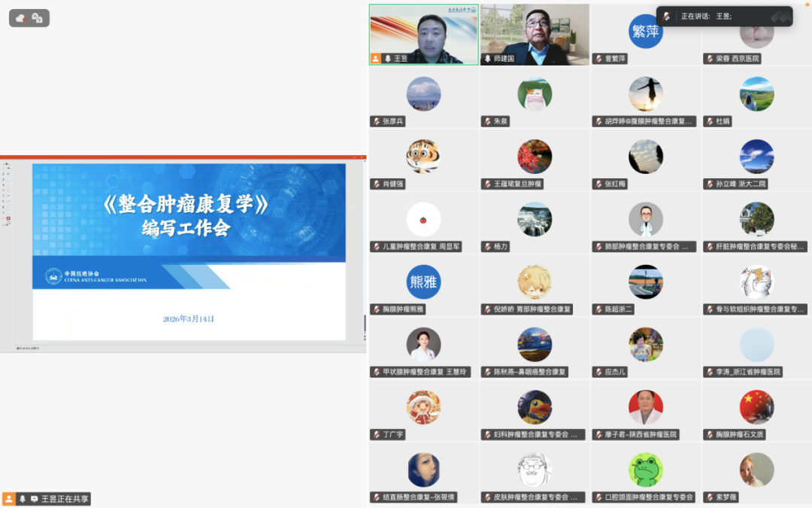Click muted mic icon beside 杜娟
This screenshot has width=812, height=508.
710,121
